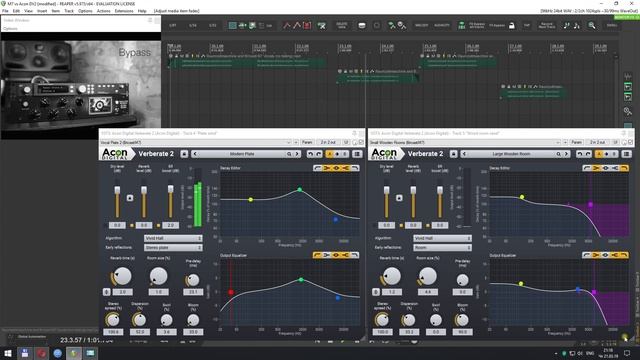Open Early reflections Room dropdown in right plugin
640x360 pixels.
(x=442, y=247)
